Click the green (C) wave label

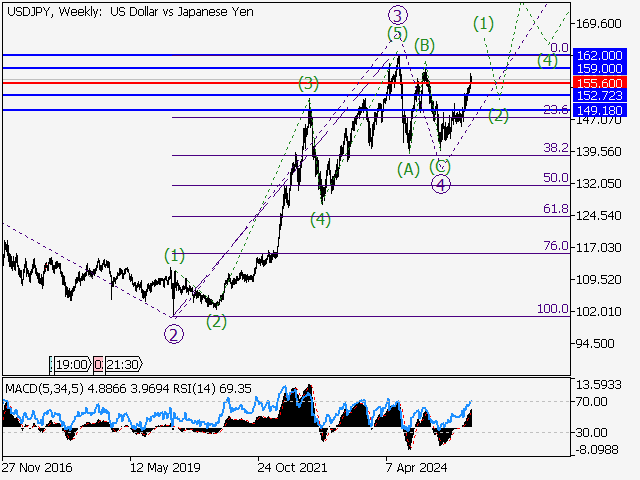click(x=440, y=165)
